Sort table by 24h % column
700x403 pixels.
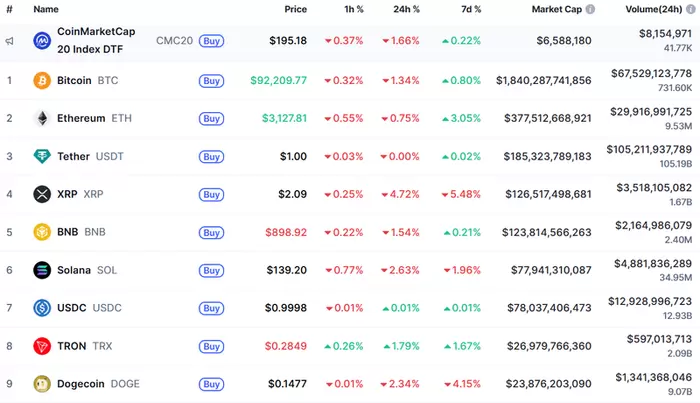tap(406, 9)
